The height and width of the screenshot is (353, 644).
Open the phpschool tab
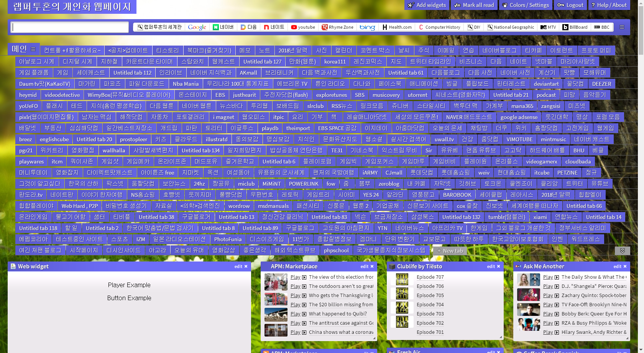(336, 250)
